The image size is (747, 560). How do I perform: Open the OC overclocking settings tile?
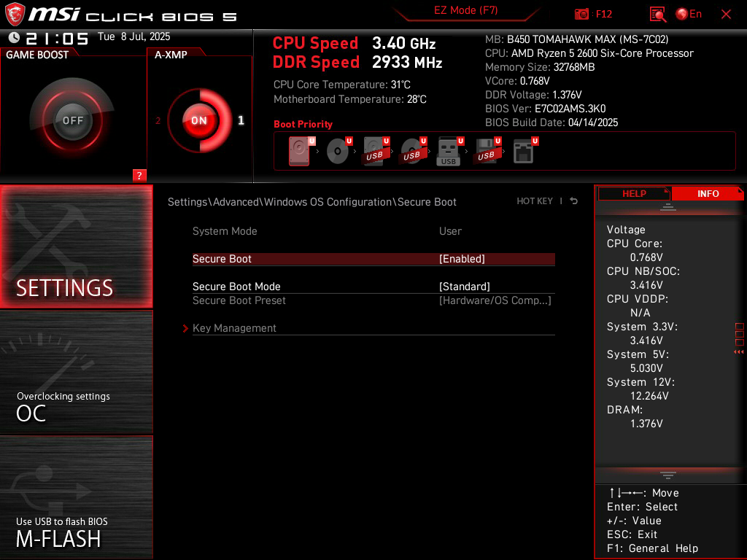coord(76,373)
